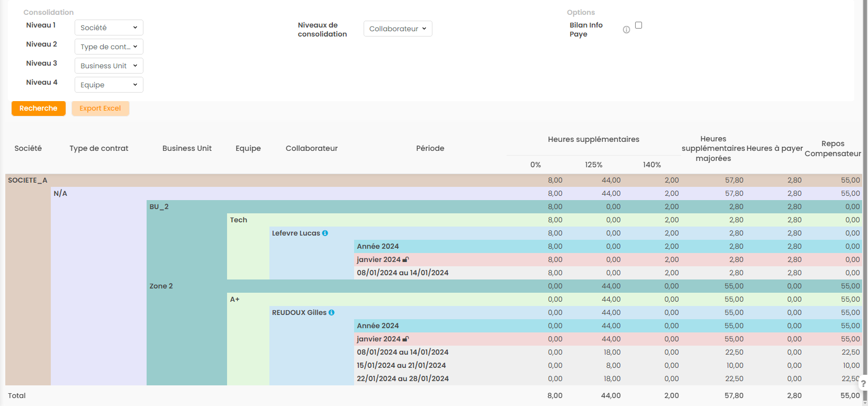Open the Niveau 4 Equipe dropdown
The width and height of the screenshot is (868, 406).
[108, 85]
